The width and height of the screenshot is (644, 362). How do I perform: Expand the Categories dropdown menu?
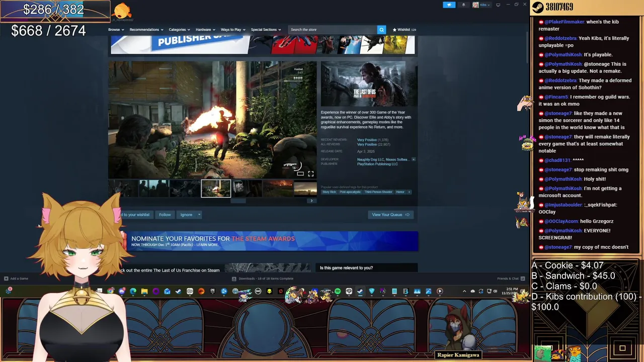pyautogui.click(x=179, y=30)
